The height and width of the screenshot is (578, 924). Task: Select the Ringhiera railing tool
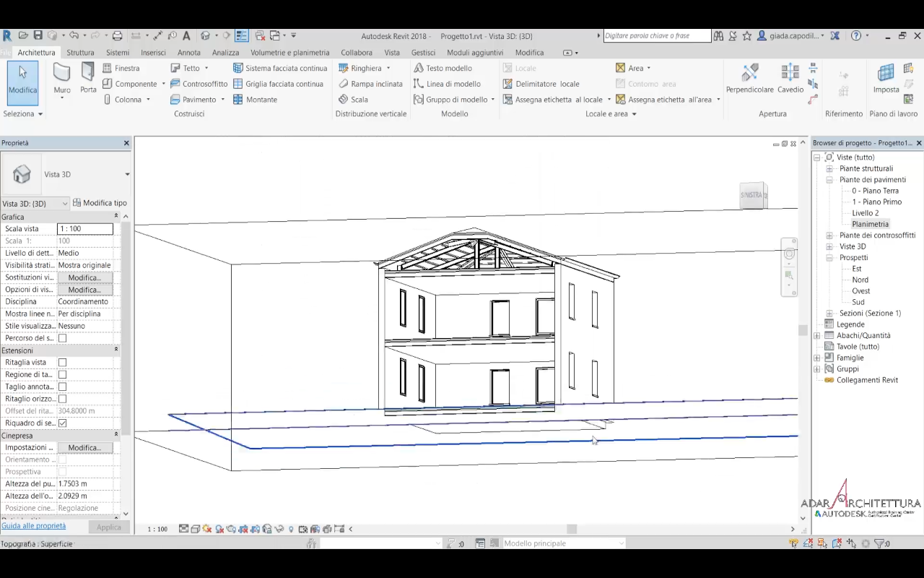tap(359, 68)
